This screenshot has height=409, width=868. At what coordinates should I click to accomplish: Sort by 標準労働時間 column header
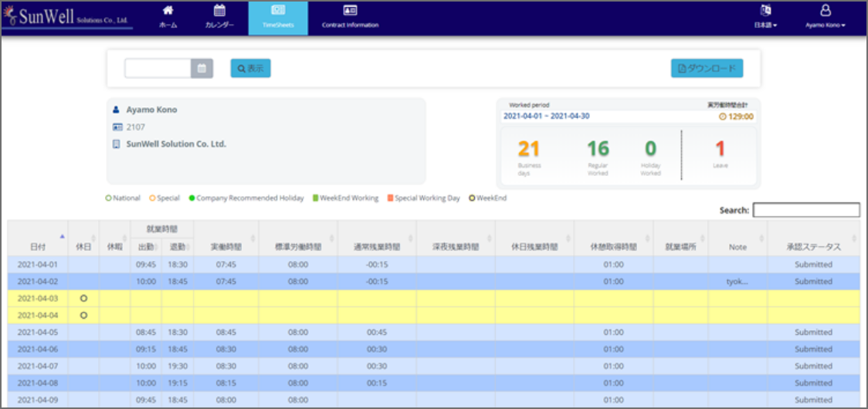298,238
